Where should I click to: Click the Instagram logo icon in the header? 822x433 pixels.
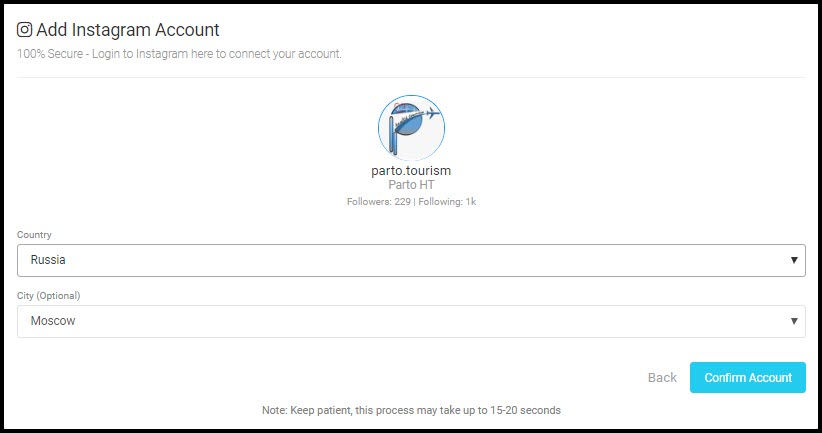point(25,30)
